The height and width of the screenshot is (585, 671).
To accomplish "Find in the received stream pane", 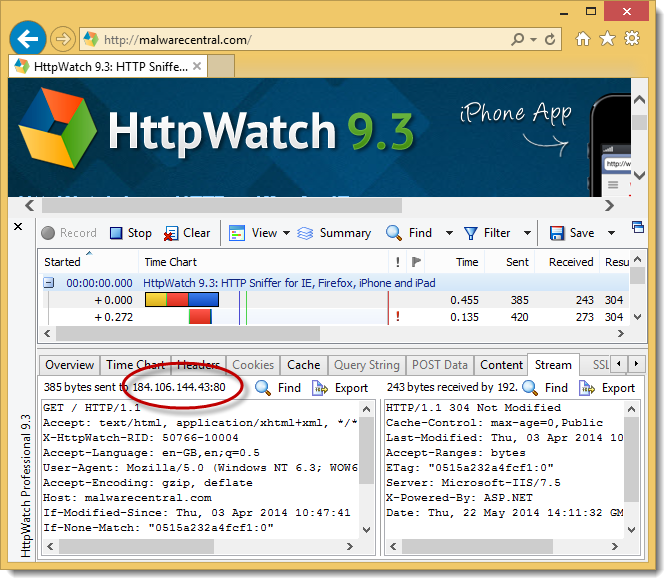I will [x=545, y=388].
